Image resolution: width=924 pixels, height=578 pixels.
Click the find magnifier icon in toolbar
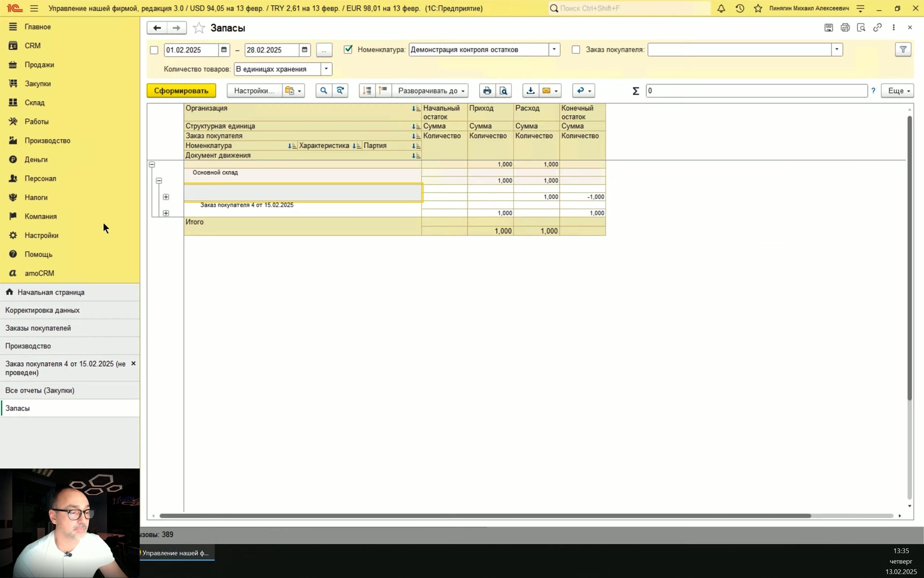click(324, 91)
